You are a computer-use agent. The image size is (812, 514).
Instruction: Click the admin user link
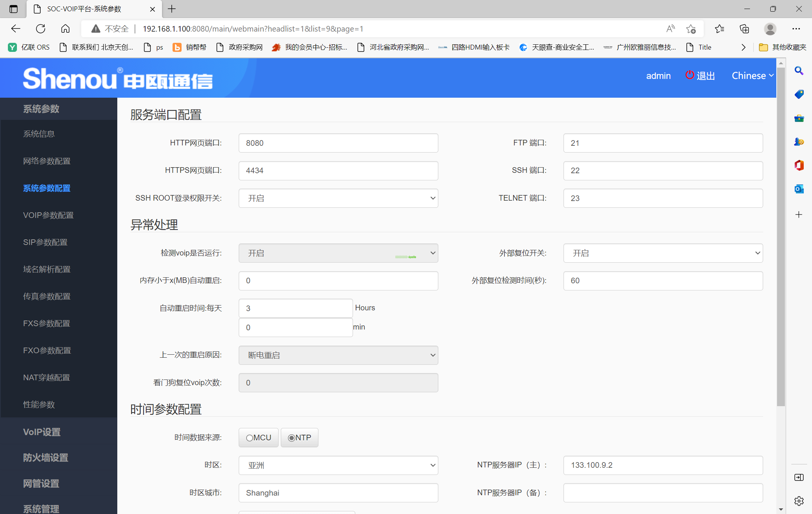[658, 76]
